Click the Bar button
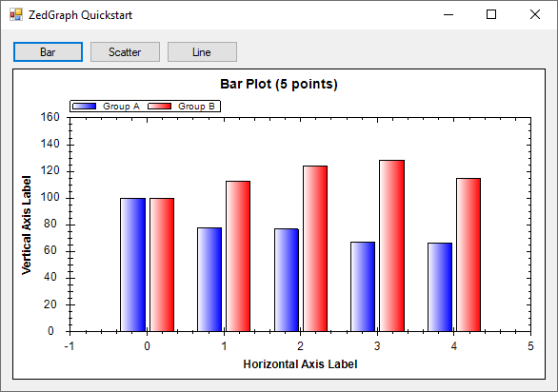Viewport: 558px width, 392px height. (x=48, y=52)
